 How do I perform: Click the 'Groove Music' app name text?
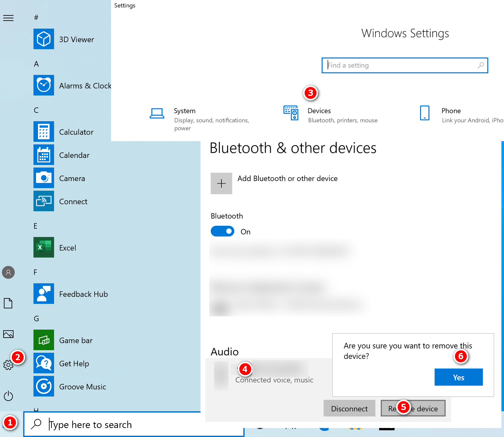(82, 387)
